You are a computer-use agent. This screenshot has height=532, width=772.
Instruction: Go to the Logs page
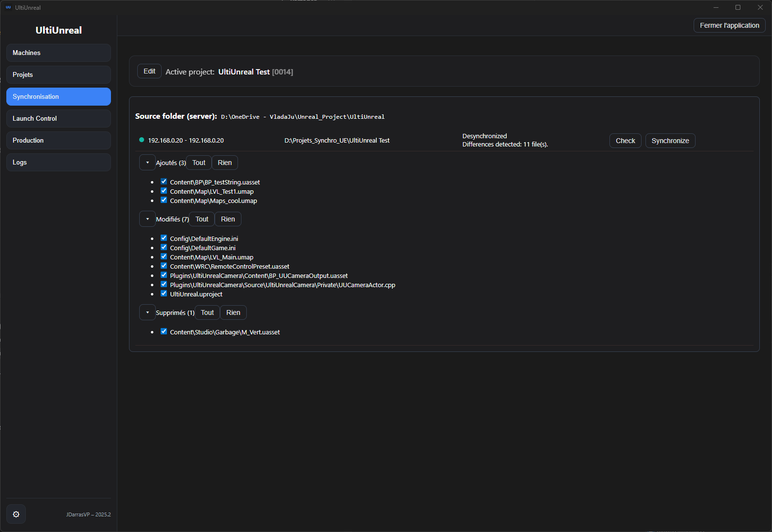(58, 162)
